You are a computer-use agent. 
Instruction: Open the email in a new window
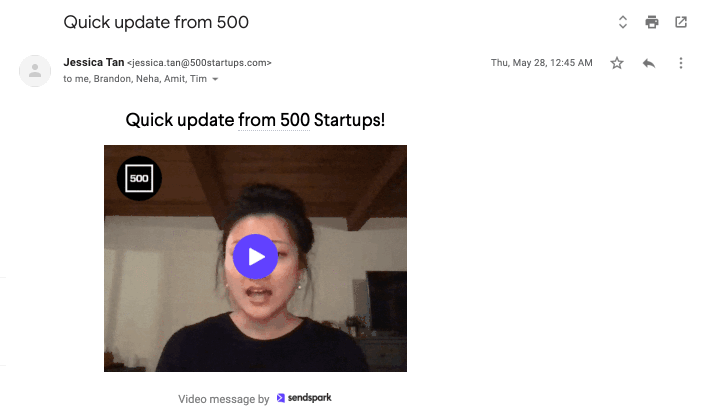click(681, 22)
